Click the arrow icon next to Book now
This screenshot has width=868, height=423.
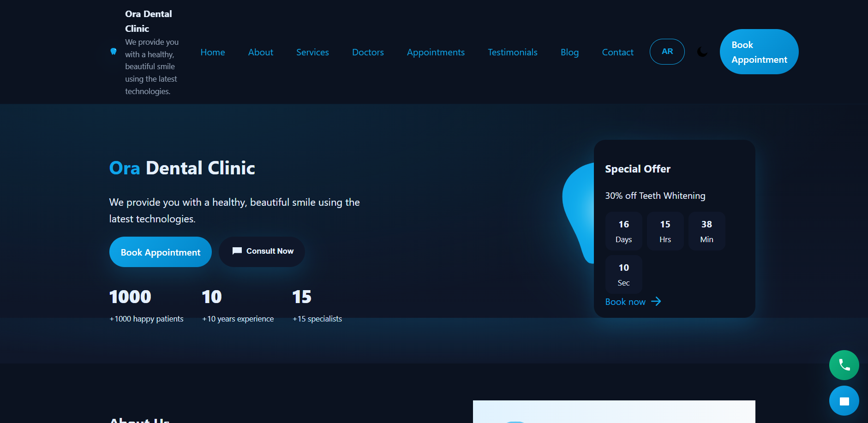pyautogui.click(x=656, y=301)
